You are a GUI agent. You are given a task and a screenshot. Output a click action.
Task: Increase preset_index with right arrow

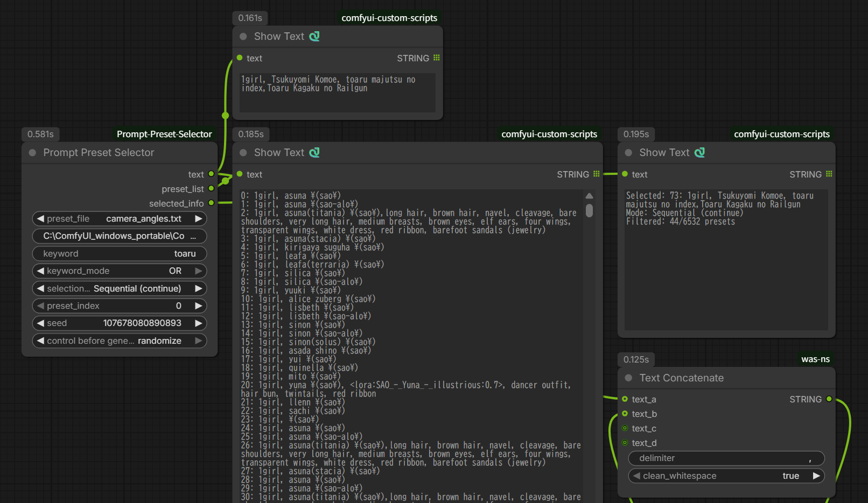pos(199,306)
